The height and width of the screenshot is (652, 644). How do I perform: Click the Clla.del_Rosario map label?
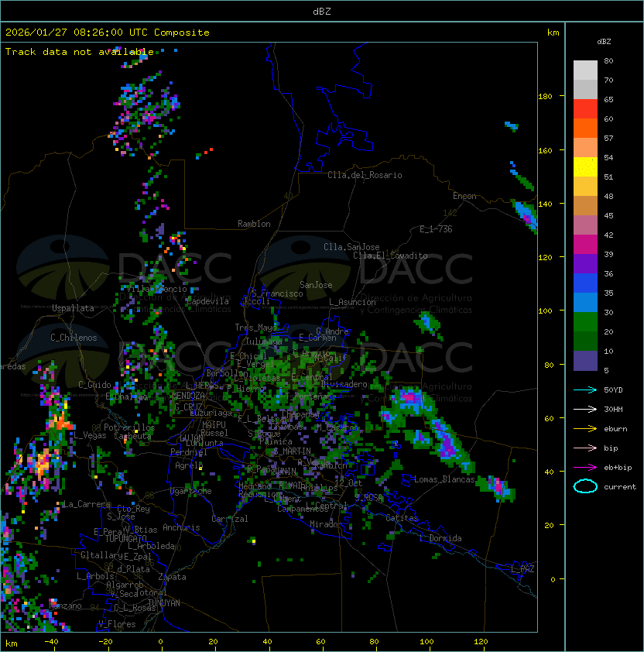click(365, 175)
